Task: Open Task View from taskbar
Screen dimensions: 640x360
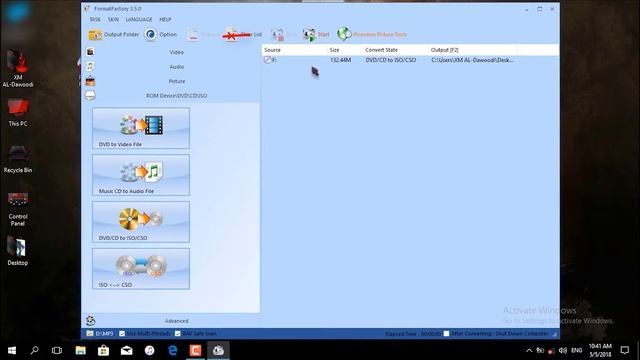Action: (x=57, y=350)
